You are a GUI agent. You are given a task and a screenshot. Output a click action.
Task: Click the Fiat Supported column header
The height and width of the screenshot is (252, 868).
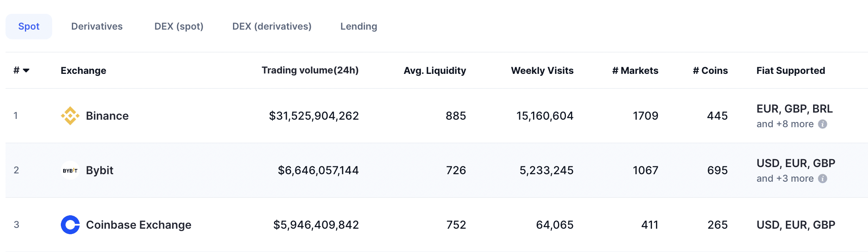pyautogui.click(x=791, y=71)
